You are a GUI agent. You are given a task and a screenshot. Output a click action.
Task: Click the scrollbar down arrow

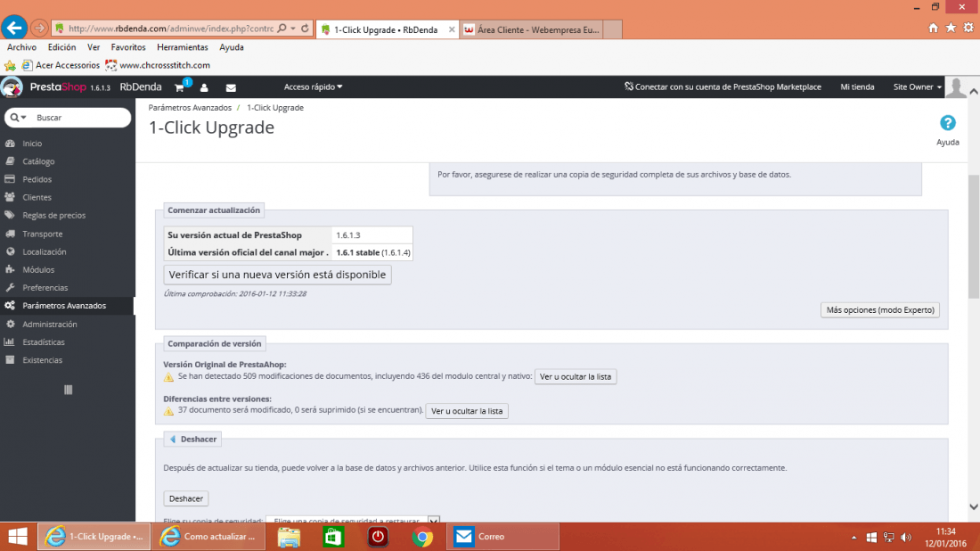click(973, 506)
